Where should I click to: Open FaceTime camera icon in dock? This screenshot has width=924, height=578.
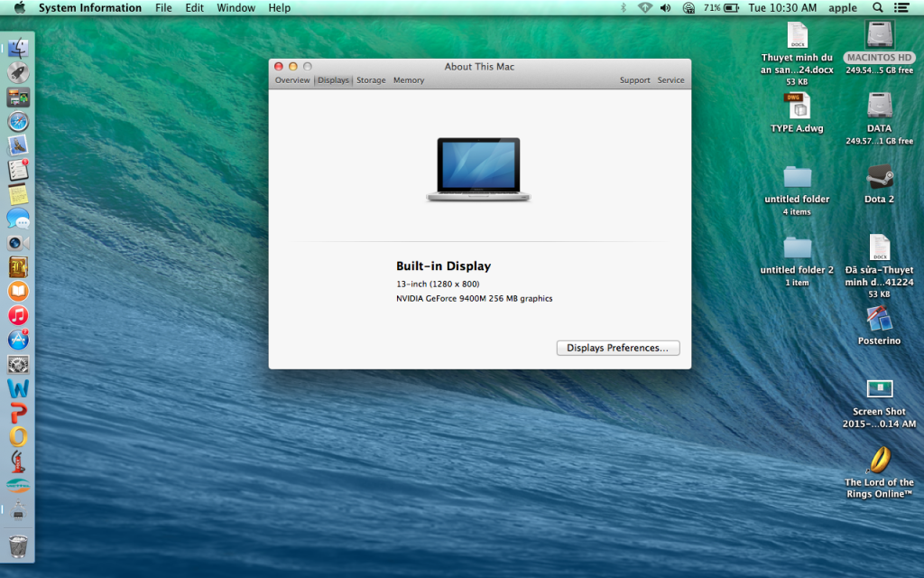(18, 243)
